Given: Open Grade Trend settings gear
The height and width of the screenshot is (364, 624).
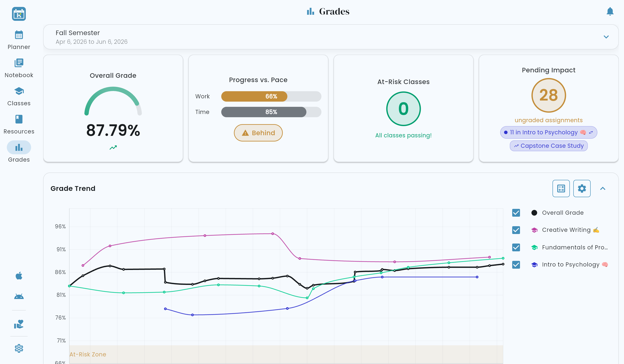Looking at the screenshot, I should (x=582, y=188).
